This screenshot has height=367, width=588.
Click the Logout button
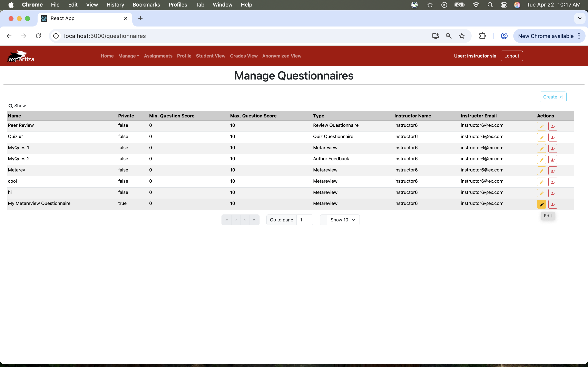click(x=511, y=56)
